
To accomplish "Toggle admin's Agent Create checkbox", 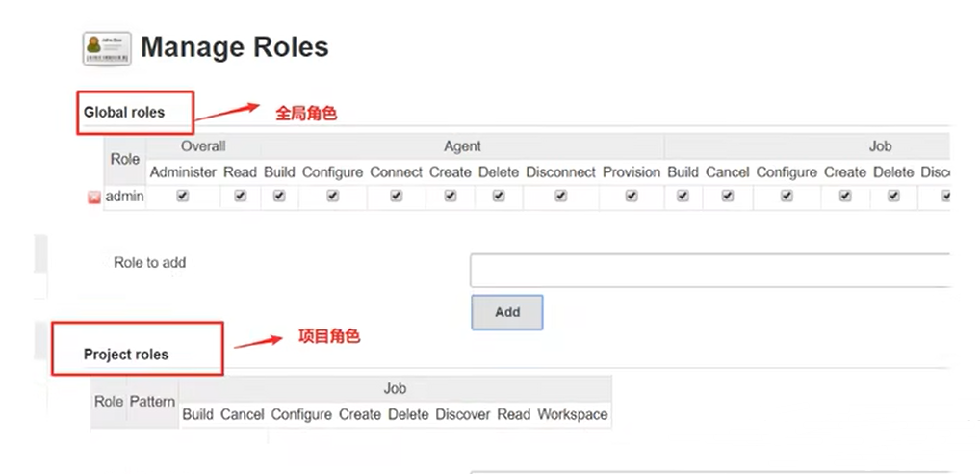I will [450, 196].
